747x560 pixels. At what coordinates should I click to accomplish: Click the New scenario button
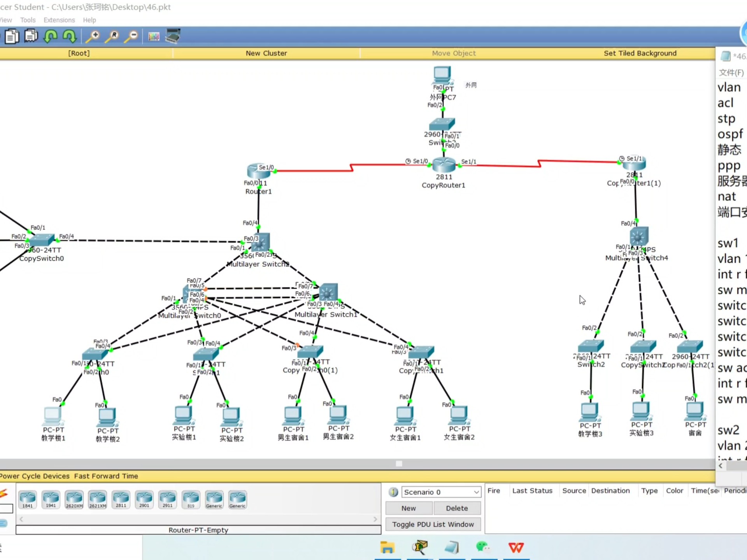[409, 508]
